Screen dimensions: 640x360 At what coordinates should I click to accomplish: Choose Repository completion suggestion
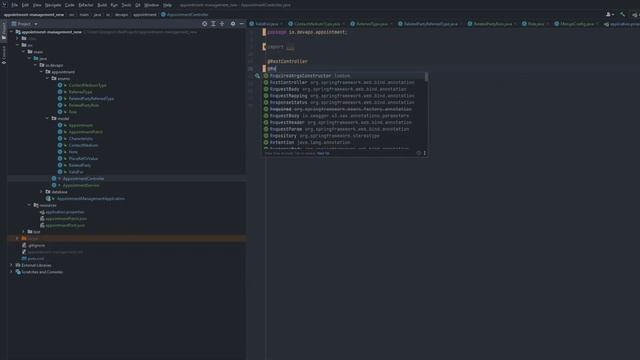(344, 136)
